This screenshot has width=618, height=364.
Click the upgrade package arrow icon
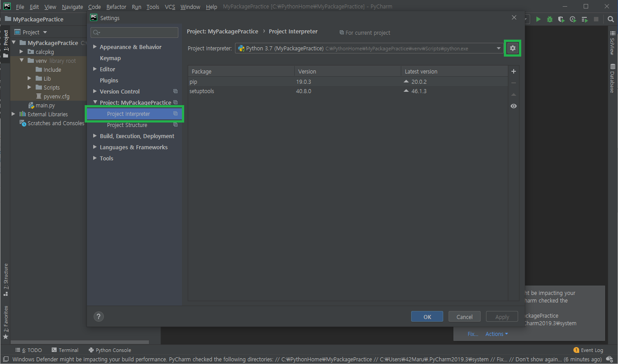coord(514,94)
